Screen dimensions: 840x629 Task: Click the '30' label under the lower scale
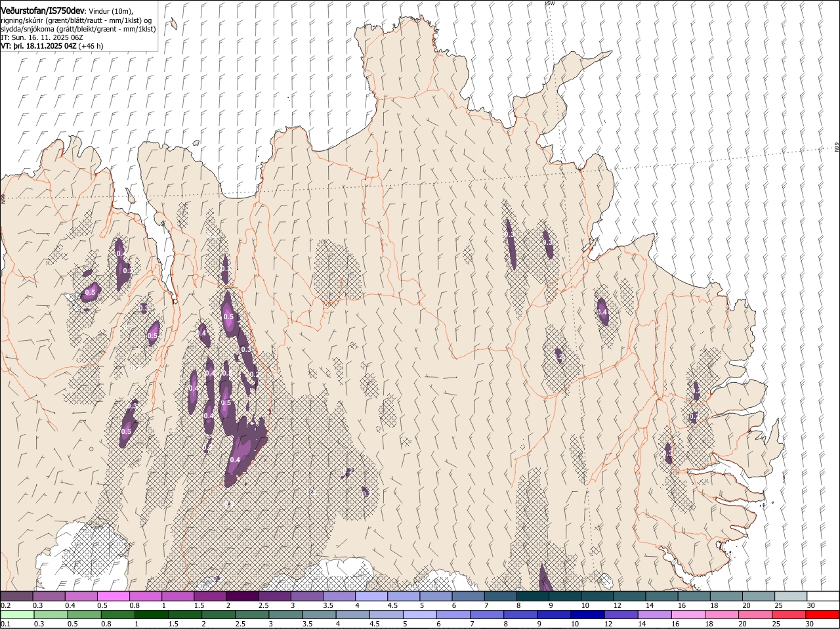809,624
